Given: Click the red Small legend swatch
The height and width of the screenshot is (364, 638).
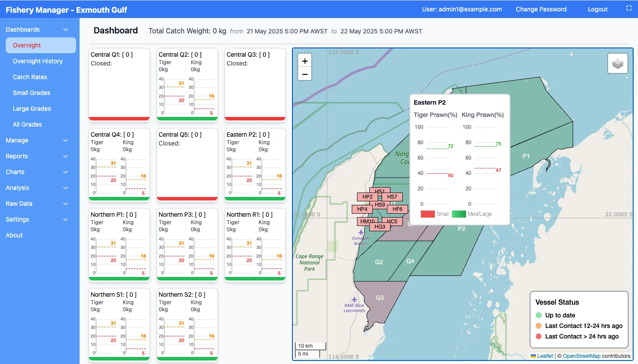Looking at the screenshot, I should (x=427, y=214).
